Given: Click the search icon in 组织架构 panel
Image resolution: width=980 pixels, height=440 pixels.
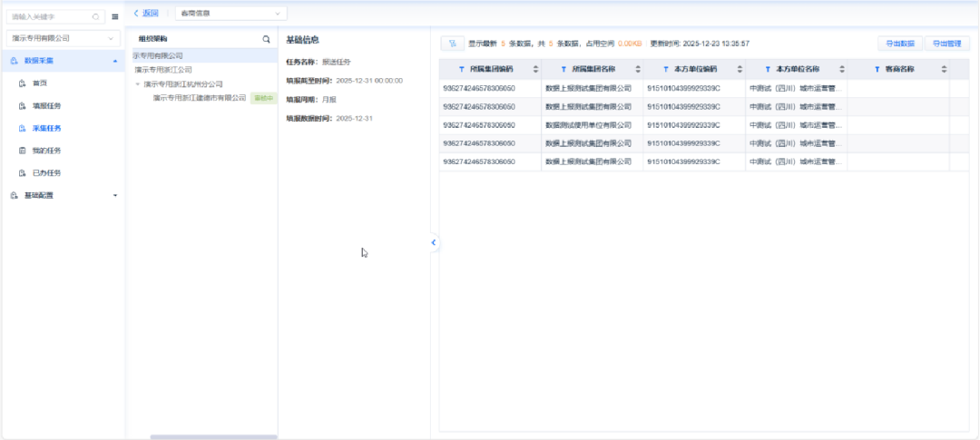Looking at the screenshot, I should click(x=266, y=40).
